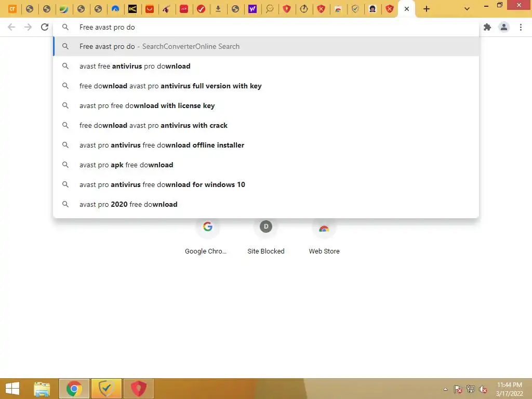The width and height of the screenshot is (532, 399).
Task: Open the profile avatar menu
Action: pos(504,27)
